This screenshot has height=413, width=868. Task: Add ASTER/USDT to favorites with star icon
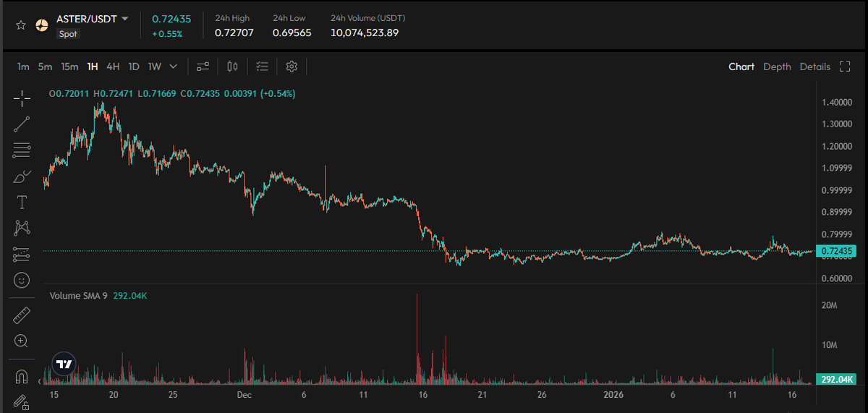tap(21, 25)
